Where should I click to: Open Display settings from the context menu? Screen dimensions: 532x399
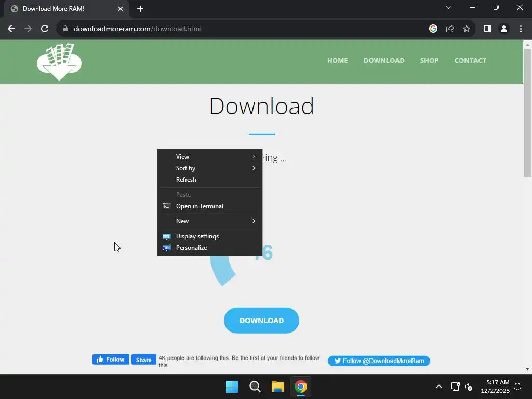210,236
